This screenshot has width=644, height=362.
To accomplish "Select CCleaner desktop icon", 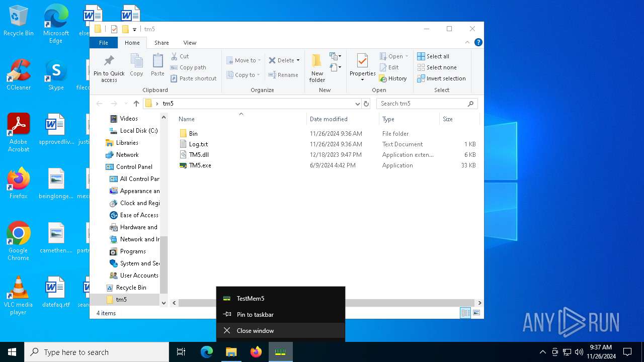I will [19, 75].
